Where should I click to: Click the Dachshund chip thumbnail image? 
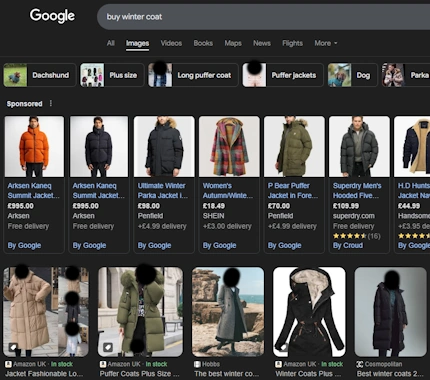pos(15,75)
